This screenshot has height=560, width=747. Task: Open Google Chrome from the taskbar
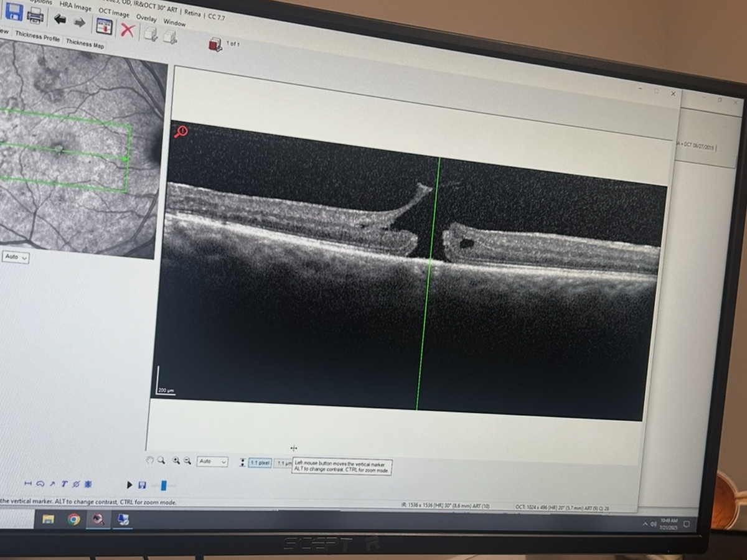pos(74,519)
